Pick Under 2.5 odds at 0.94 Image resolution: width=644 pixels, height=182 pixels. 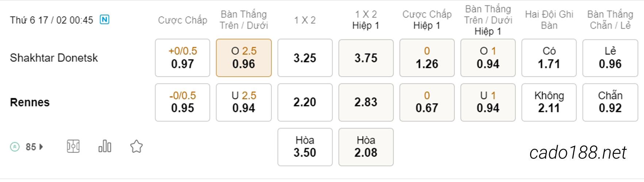click(244, 102)
